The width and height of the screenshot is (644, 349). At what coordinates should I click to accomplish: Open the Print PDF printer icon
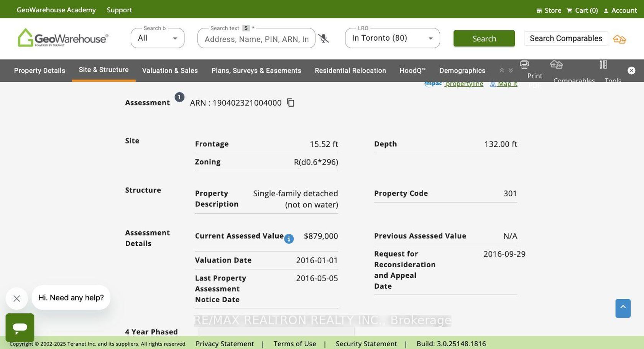coord(524,64)
